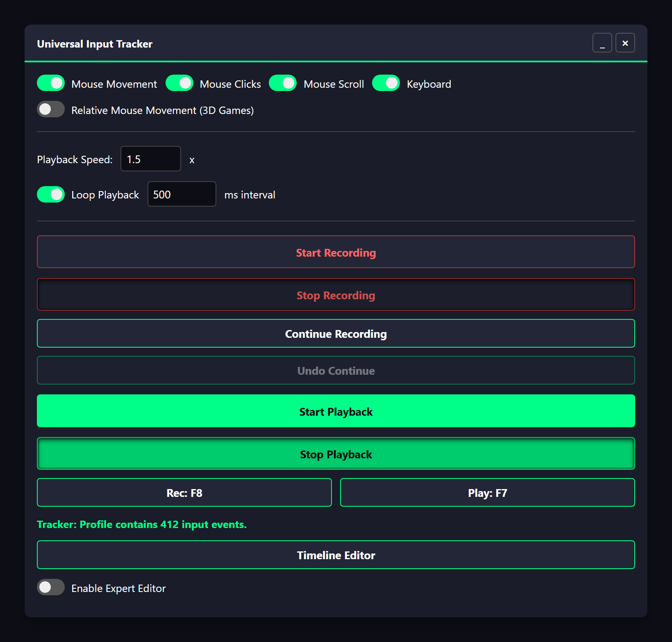Viewport: 672px width, 642px height.
Task: Click Start Recording
Action: coord(336,252)
